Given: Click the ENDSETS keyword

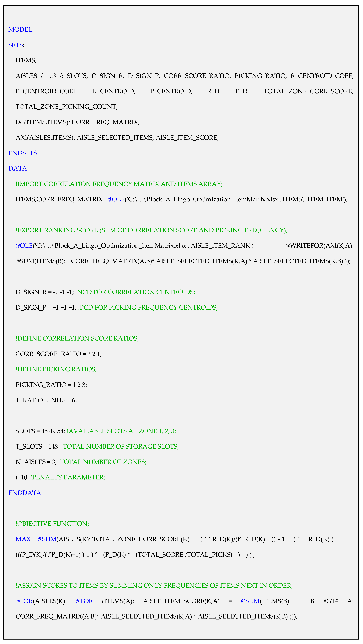Looking at the screenshot, I should [x=23, y=153].
